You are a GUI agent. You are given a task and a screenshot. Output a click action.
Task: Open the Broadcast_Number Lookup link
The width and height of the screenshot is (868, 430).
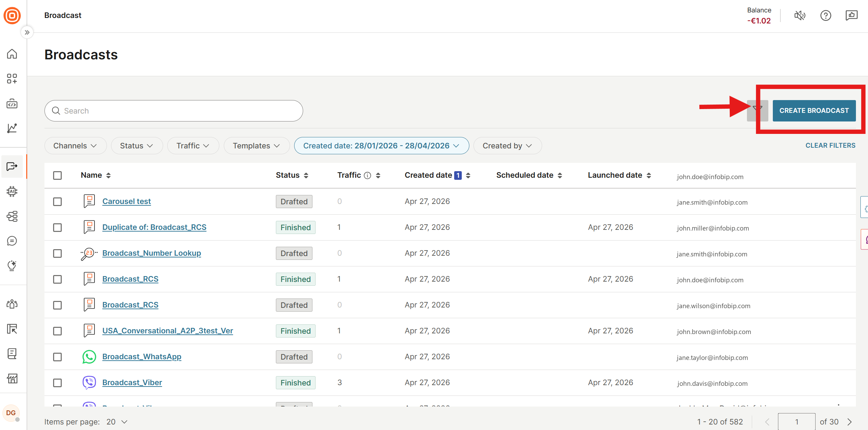[x=151, y=253]
